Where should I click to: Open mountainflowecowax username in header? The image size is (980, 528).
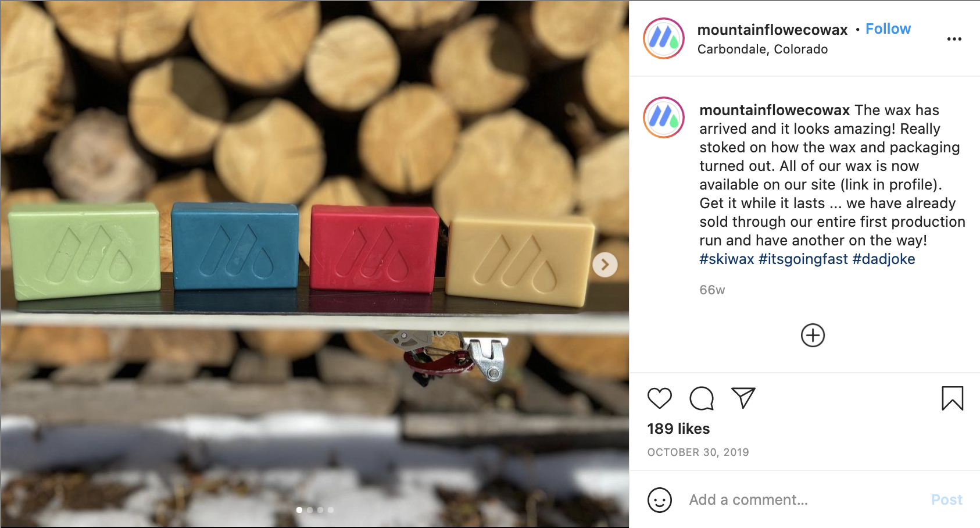coord(772,30)
